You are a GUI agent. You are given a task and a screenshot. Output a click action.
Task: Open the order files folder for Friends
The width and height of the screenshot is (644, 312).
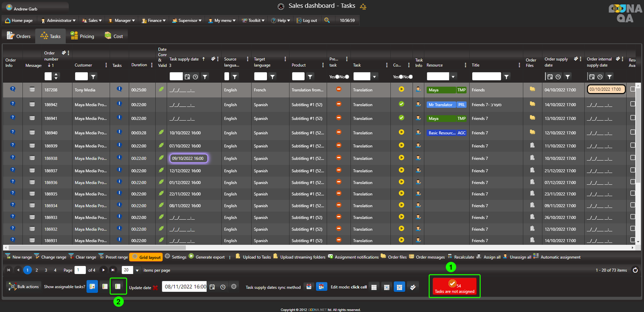(532, 90)
